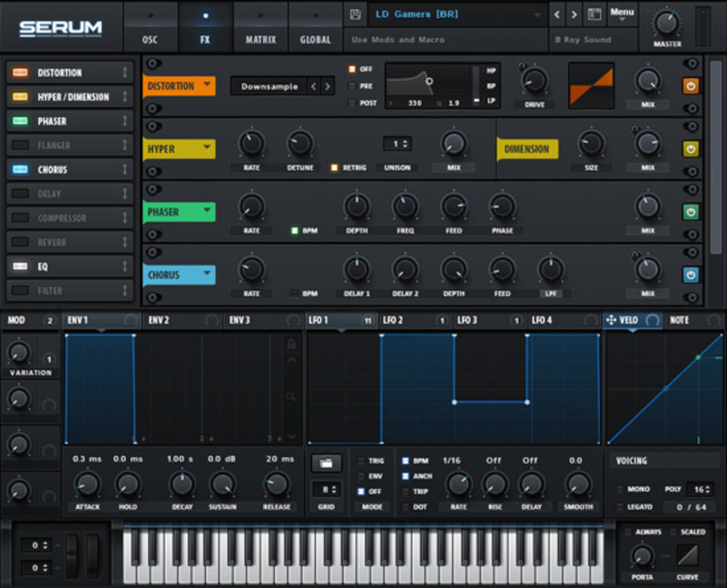The width and height of the screenshot is (727, 588).
Task: Toggle Distortion effect power button
Action: click(690, 86)
